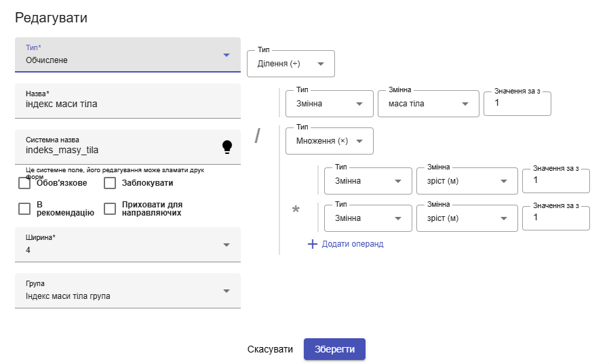Open the Тип dropdown showing Обчислене
This screenshot has width=609, height=364.
pyautogui.click(x=127, y=55)
